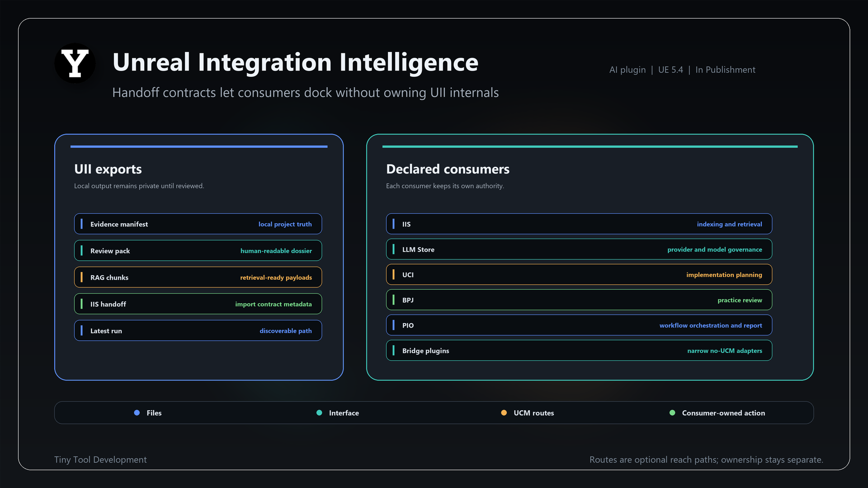
Task: Click the orange UCM routes legend dot
Action: [504, 413]
